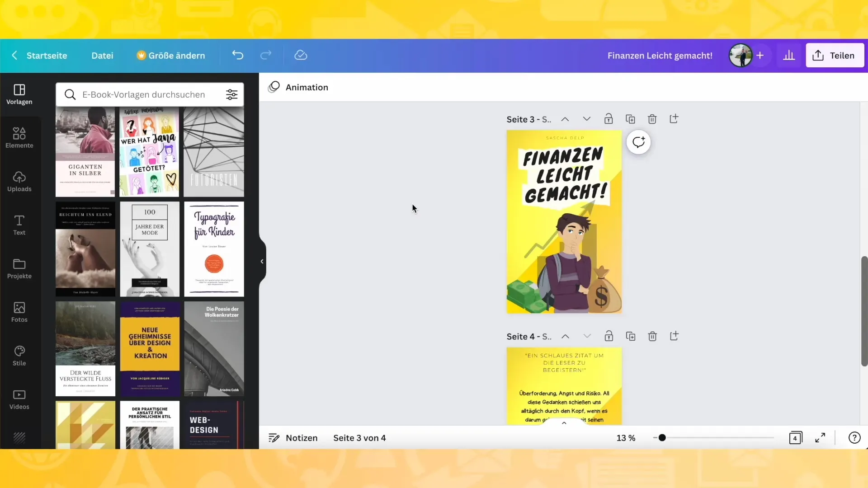Click filter options expander in search bar
Screen dimensions: 868x488
pyautogui.click(x=232, y=95)
